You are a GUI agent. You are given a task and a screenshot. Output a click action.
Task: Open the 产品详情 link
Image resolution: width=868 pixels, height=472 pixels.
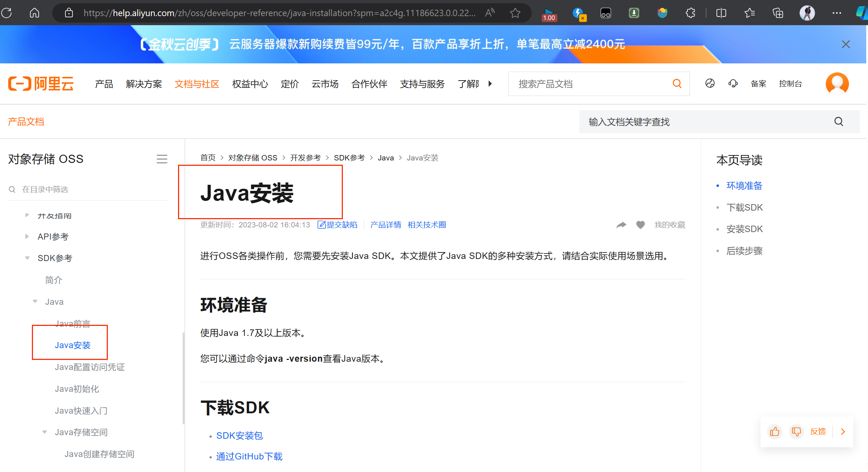coord(385,225)
